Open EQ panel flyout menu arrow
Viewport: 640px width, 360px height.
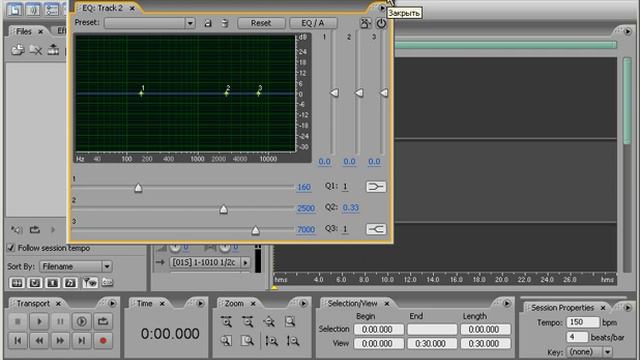coord(382,8)
